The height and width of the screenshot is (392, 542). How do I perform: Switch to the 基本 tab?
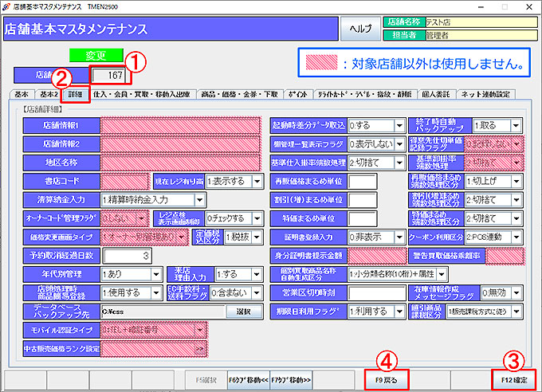tap(22, 94)
